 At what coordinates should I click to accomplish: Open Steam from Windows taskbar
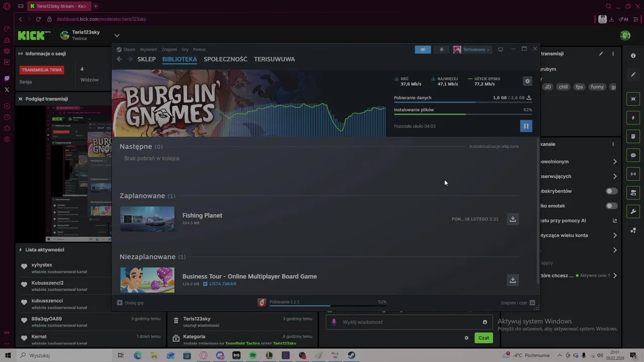click(x=351, y=355)
